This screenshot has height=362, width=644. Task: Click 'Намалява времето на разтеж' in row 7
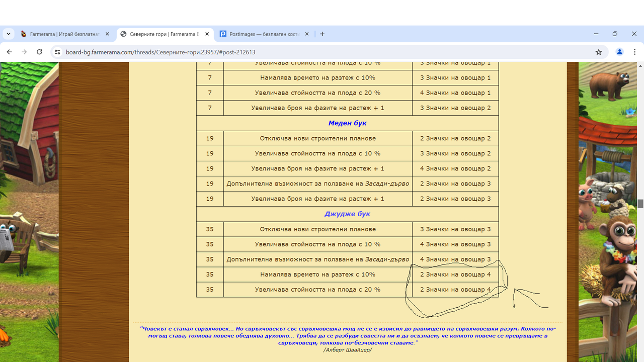click(318, 78)
